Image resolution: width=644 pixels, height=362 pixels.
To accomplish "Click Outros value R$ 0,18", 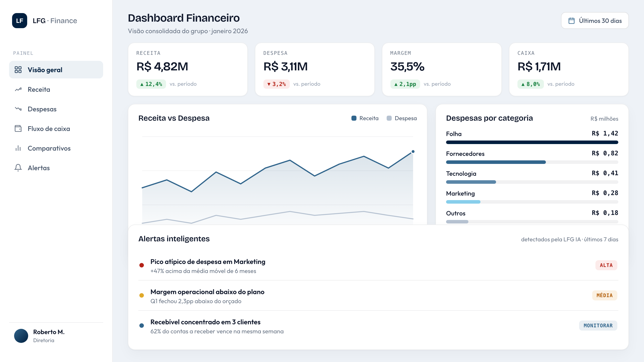I will pyautogui.click(x=605, y=213).
